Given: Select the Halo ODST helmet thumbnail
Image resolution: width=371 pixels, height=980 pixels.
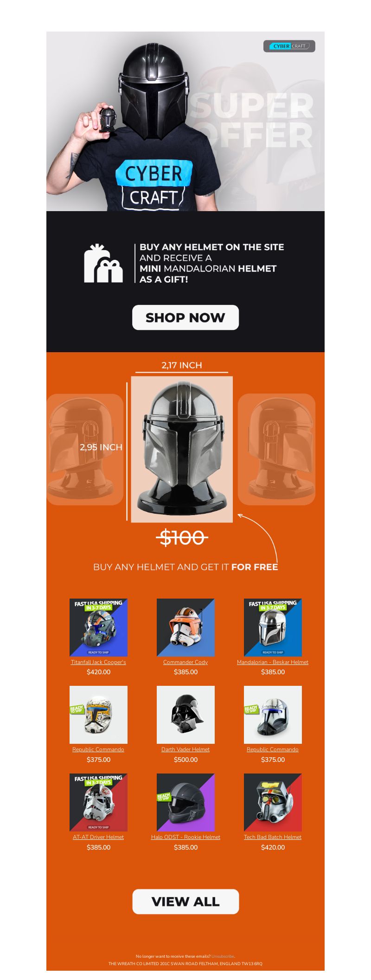Looking at the screenshot, I should pos(185,802).
